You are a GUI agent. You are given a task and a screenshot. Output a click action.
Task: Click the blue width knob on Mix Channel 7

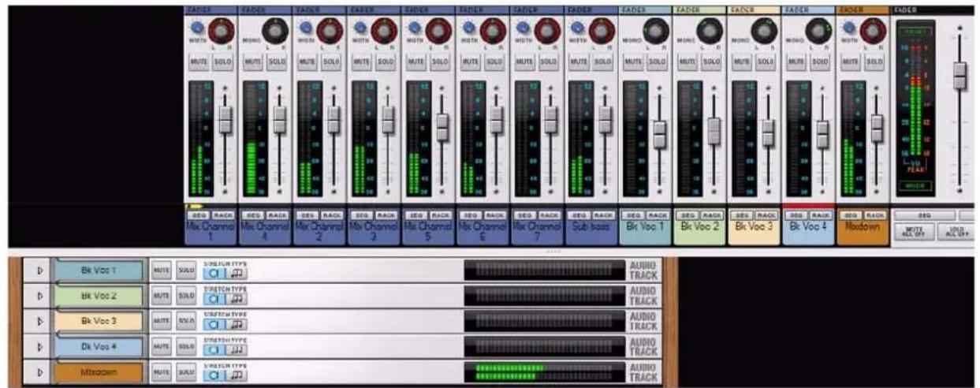[522, 27]
